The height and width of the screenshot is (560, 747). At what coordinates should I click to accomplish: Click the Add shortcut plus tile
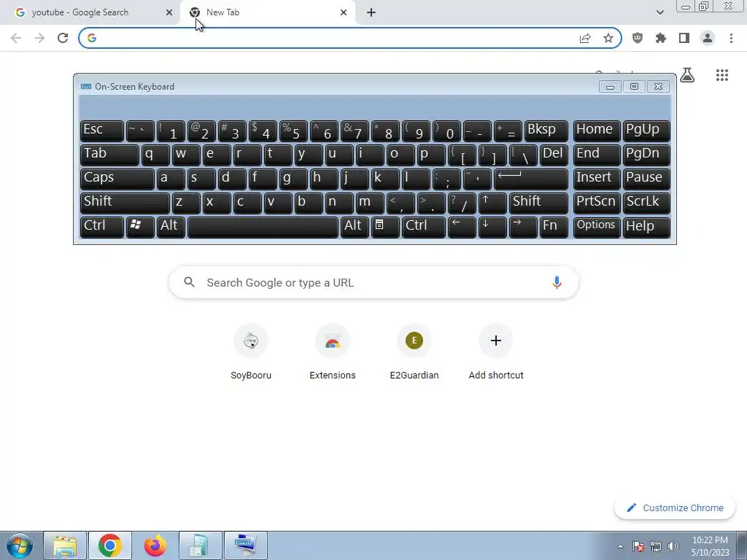point(496,351)
